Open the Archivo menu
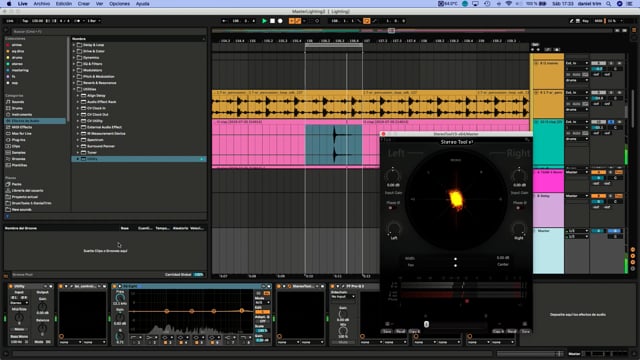Image resolution: width=640 pixels, height=360 pixels. 42,4
